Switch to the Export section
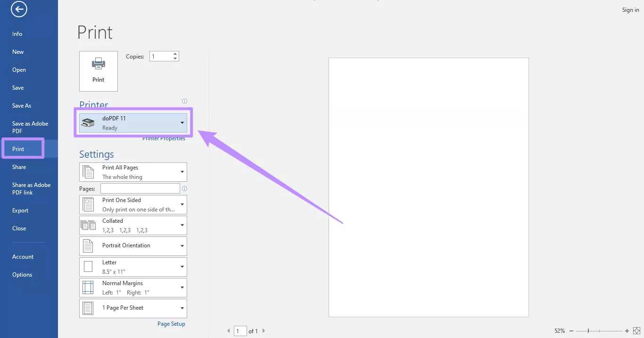The image size is (644, 338). click(x=20, y=210)
